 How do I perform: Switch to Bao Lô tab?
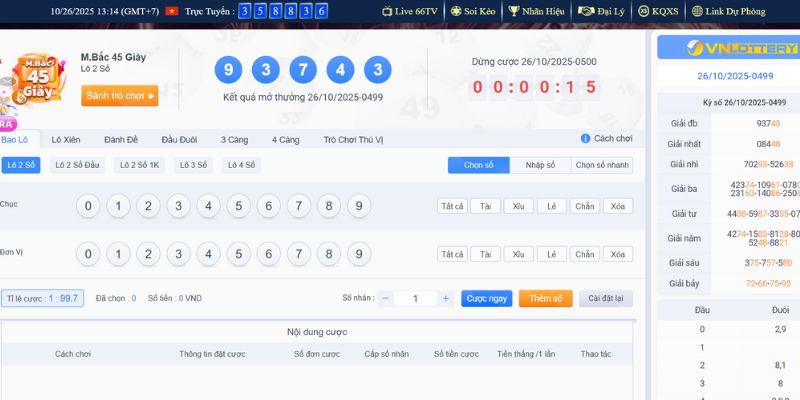[15, 140]
